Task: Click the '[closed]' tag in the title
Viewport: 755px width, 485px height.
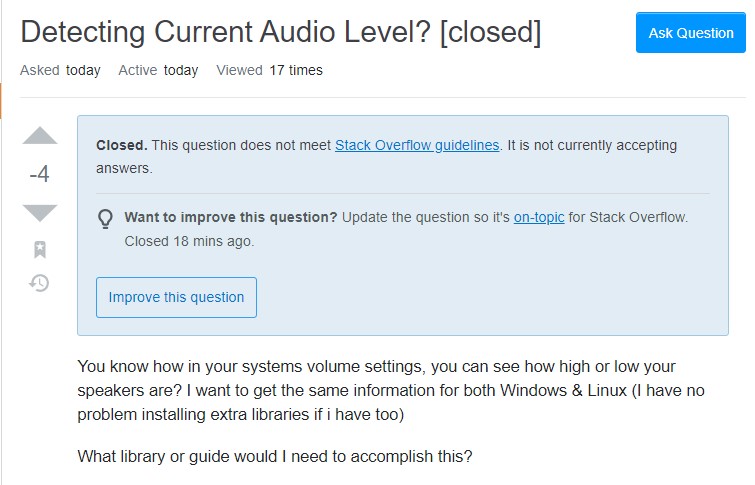Action: [x=491, y=32]
